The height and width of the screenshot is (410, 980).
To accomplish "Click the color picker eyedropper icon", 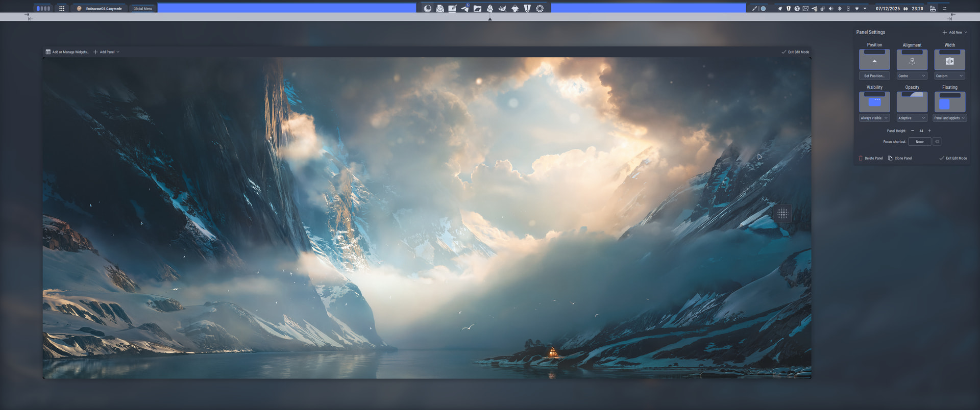I will pyautogui.click(x=754, y=9).
